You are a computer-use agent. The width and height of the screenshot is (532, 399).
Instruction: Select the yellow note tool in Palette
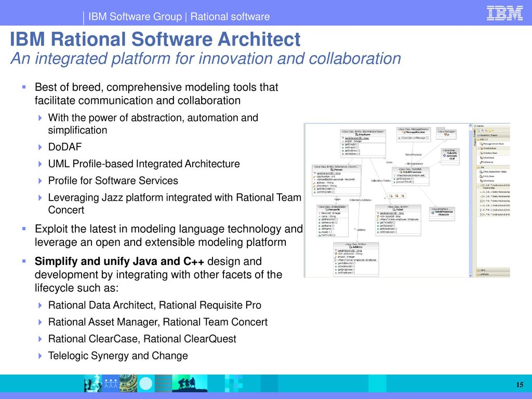[489, 130]
